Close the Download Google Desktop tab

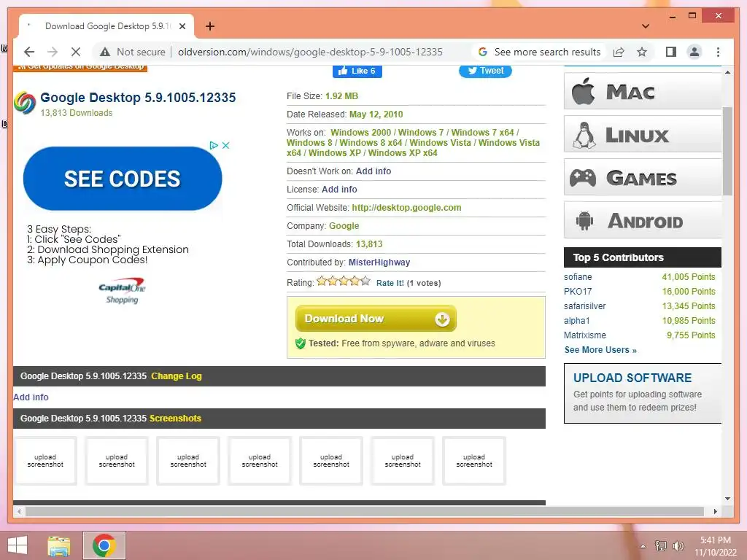(x=182, y=26)
